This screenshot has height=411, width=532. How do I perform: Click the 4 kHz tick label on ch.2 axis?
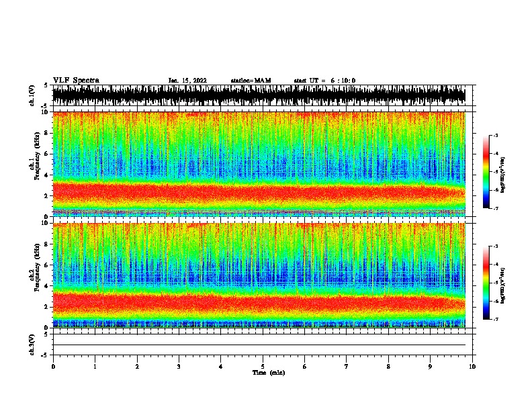point(47,286)
